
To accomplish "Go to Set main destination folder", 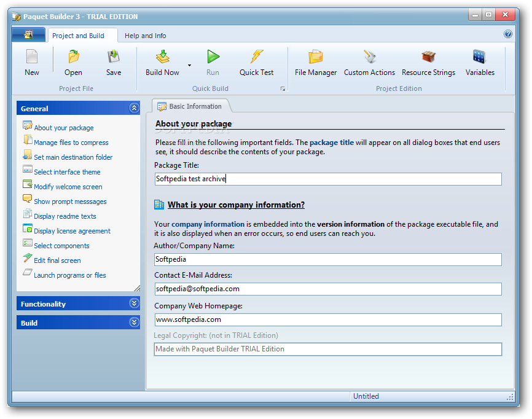I will pos(73,157).
